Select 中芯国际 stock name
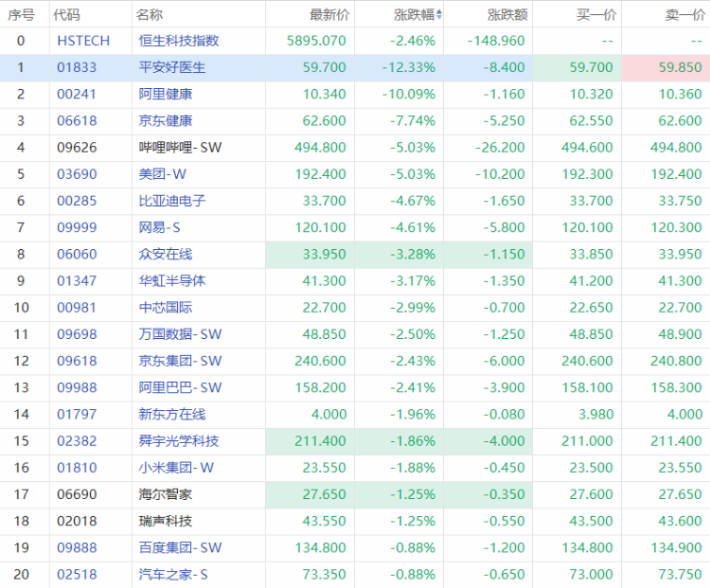This screenshot has height=588, width=710. point(166,308)
